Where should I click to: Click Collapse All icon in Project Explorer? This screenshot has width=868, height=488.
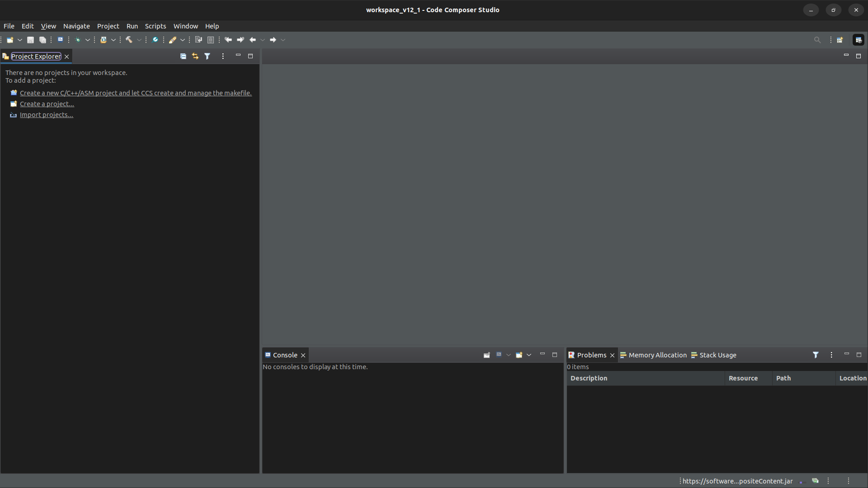183,56
